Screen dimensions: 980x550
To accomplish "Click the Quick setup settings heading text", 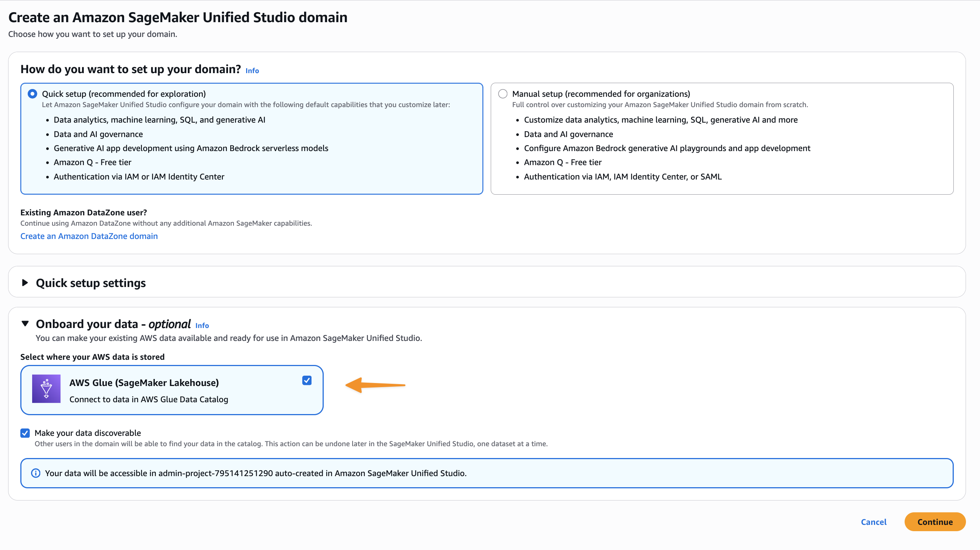I will point(91,283).
